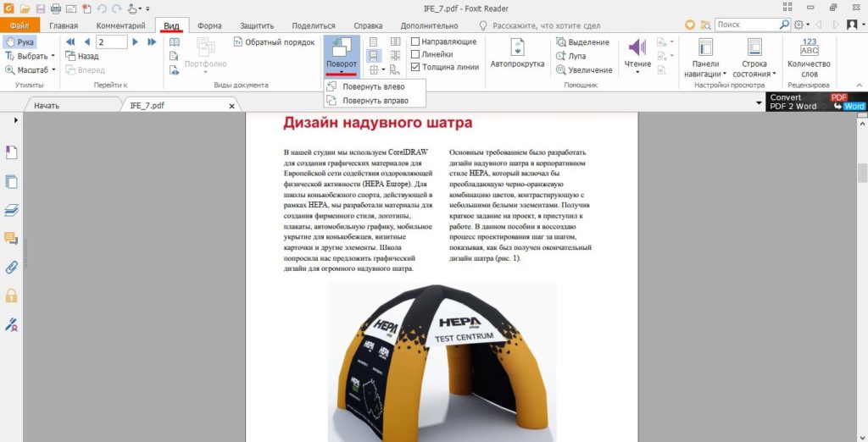
Task: Switch to the Главная tab
Action: tap(63, 25)
